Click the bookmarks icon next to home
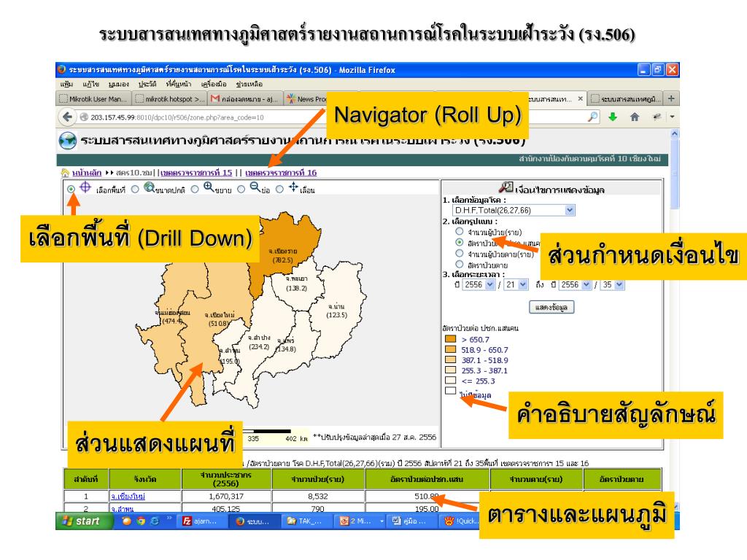747x560 pixels. [657, 117]
